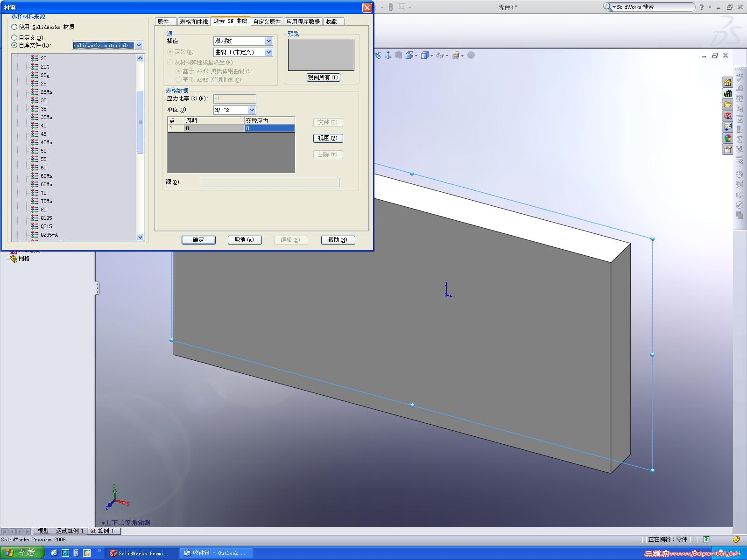The height and width of the screenshot is (560, 747).
Task: Click the balance scale mass properties icon
Action: point(740,98)
